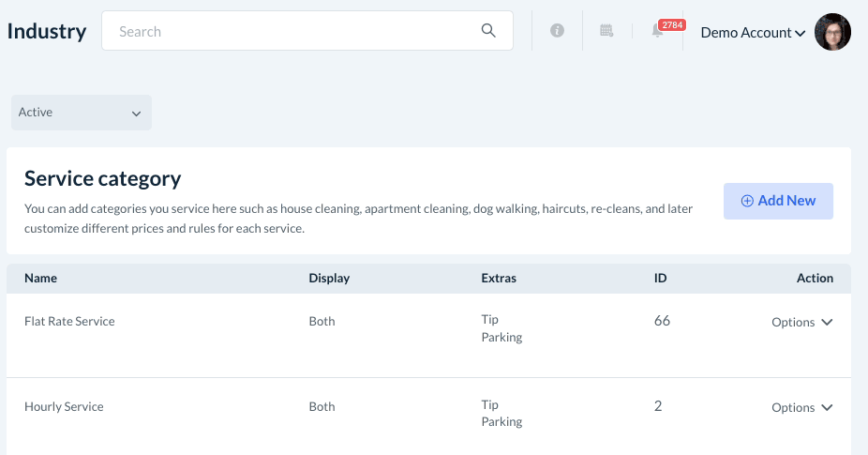
Task: Open the Active status filter dropdown
Action: click(x=81, y=113)
